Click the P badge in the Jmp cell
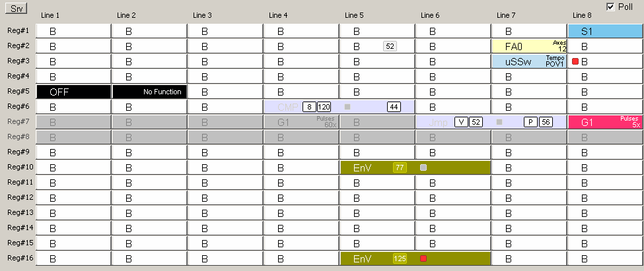644x271 pixels. [530, 122]
